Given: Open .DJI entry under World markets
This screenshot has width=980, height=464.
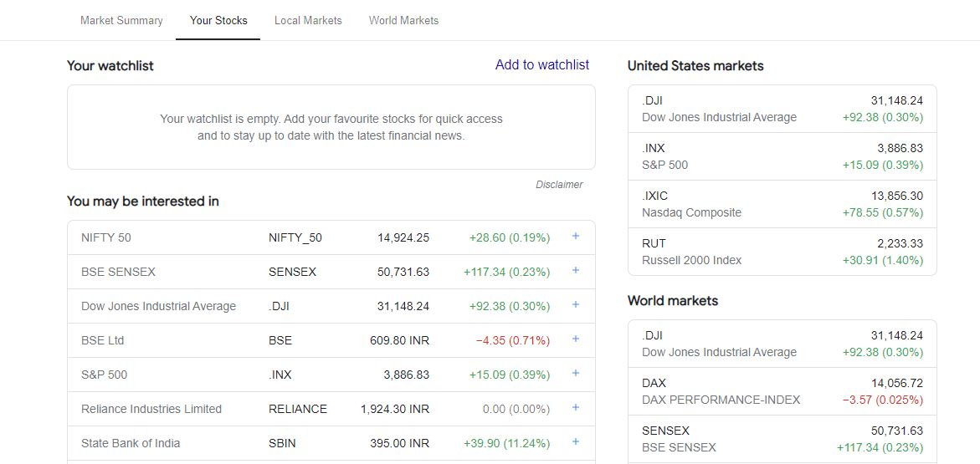Looking at the screenshot, I should [x=782, y=344].
